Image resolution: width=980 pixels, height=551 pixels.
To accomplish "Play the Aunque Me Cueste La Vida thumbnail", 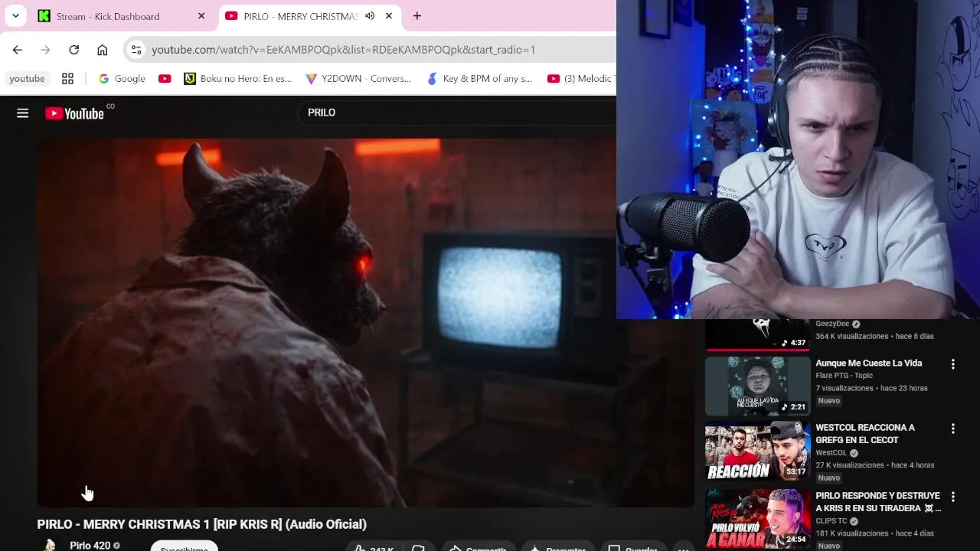I will 758,386.
